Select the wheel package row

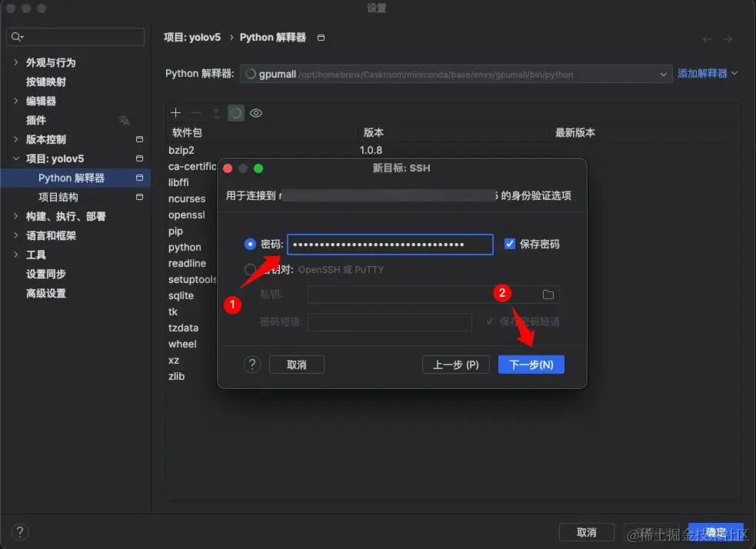pyautogui.click(x=182, y=344)
